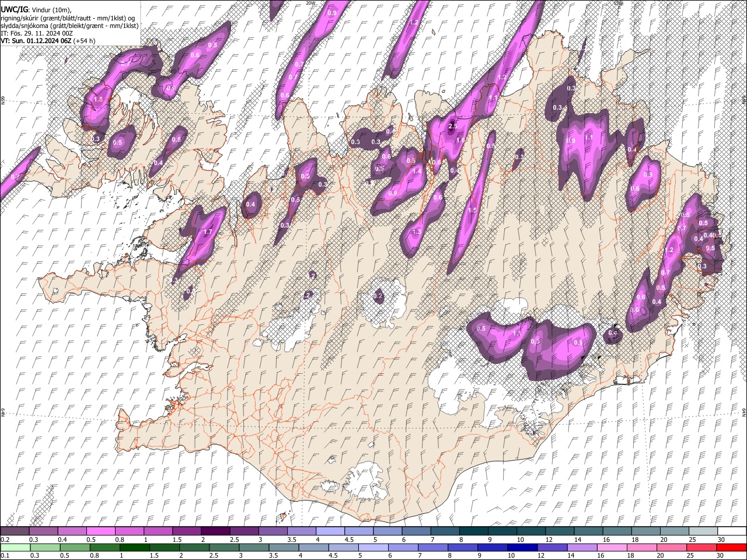This screenshot has width=747, height=560.
Task: Click the '(+54 h)' forecast offset text
Action: tap(85, 41)
